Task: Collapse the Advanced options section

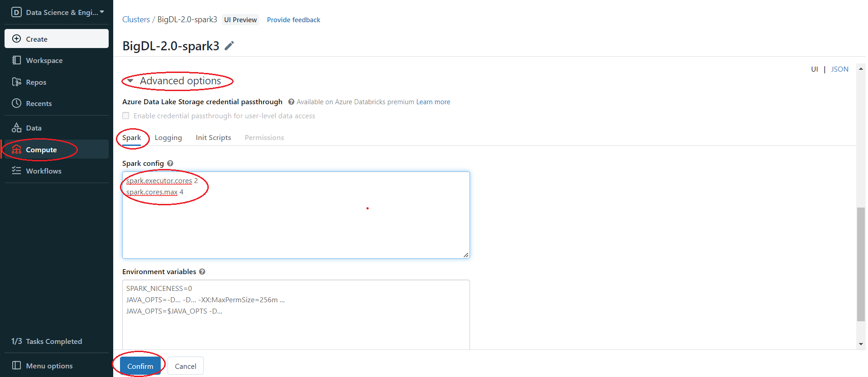Action: [130, 81]
